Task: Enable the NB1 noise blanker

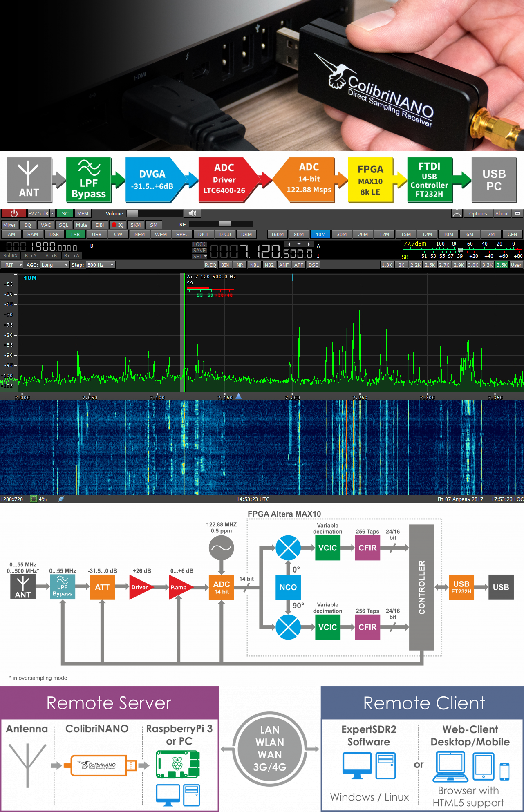Action: (254, 265)
